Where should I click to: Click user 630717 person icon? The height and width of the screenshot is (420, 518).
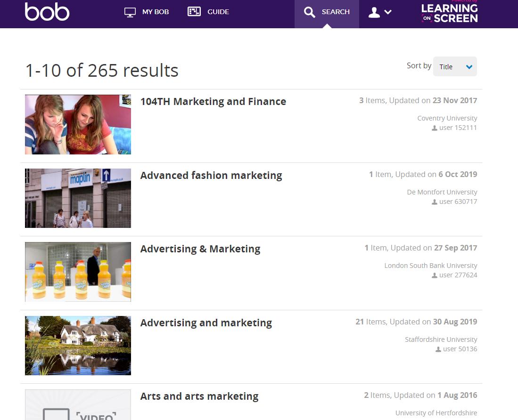[435, 202]
